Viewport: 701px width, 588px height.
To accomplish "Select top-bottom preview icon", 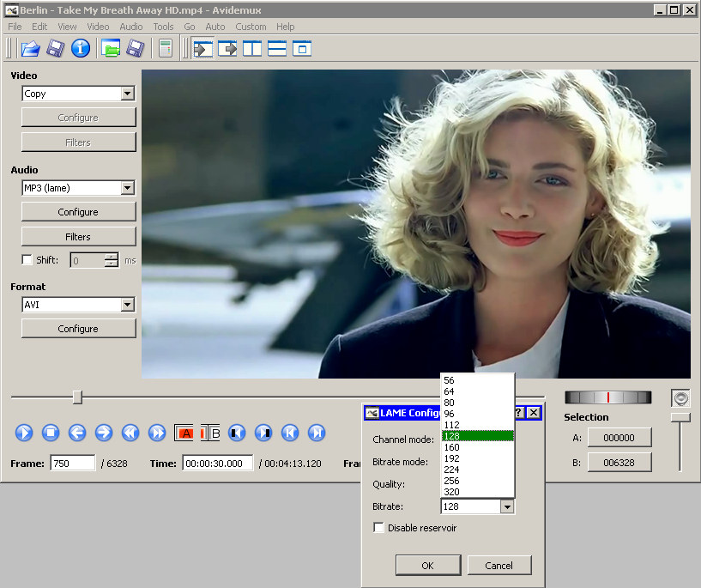I will 277,48.
